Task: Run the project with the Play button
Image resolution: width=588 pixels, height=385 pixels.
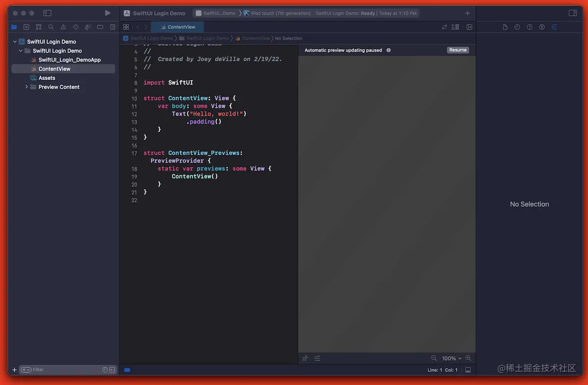Action: pos(108,13)
